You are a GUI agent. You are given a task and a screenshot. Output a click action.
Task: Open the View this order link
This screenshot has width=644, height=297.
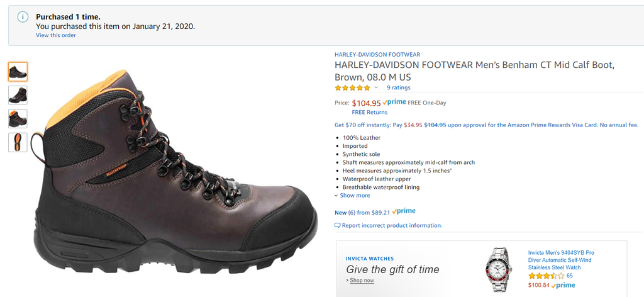coord(56,35)
